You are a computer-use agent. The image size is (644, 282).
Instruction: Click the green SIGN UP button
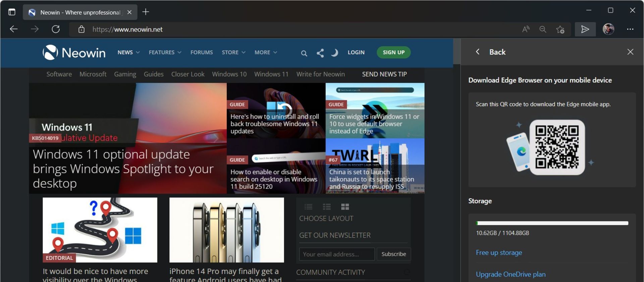point(393,52)
